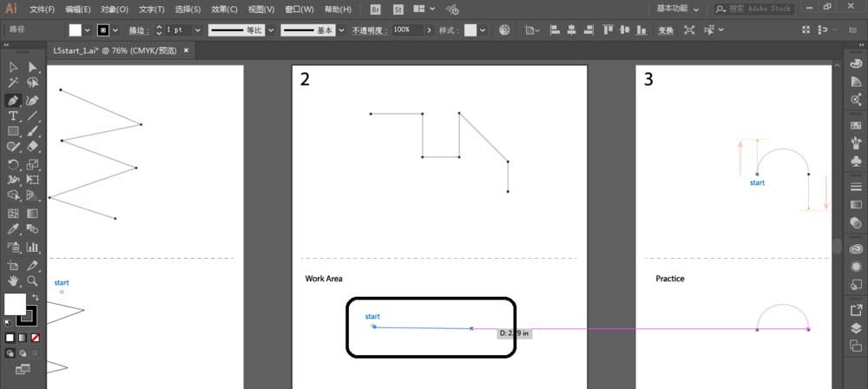Select the Lasso tool
Image resolution: width=868 pixels, height=389 pixels.
33,83
